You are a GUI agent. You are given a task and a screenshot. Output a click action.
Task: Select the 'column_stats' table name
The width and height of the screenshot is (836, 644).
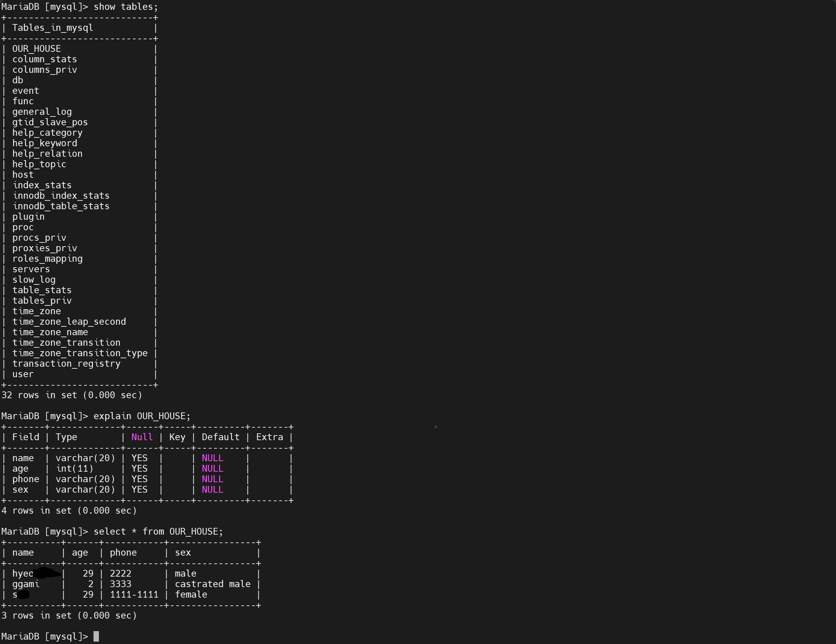pyautogui.click(x=44, y=59)
